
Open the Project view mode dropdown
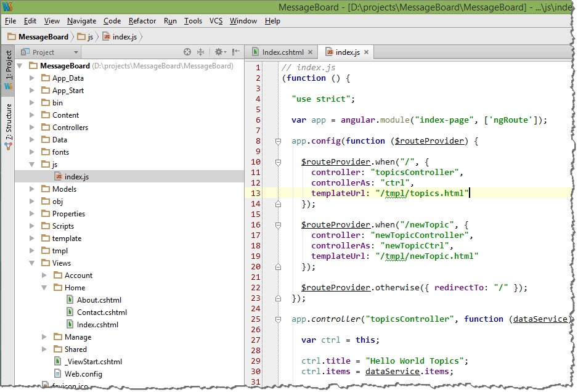click(x=76, y=52)
